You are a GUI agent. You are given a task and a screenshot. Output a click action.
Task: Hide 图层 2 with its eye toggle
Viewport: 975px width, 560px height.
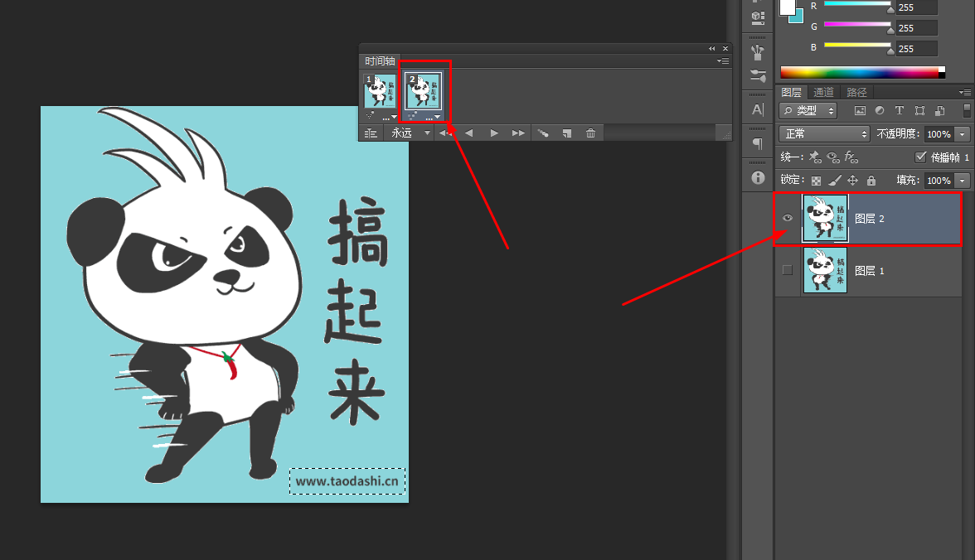(787, 218)
